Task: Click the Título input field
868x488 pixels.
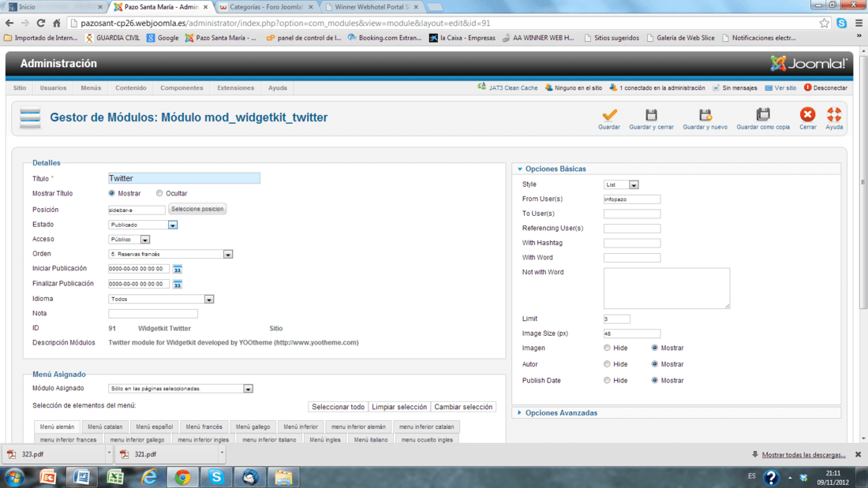Action: coord(184,178)
